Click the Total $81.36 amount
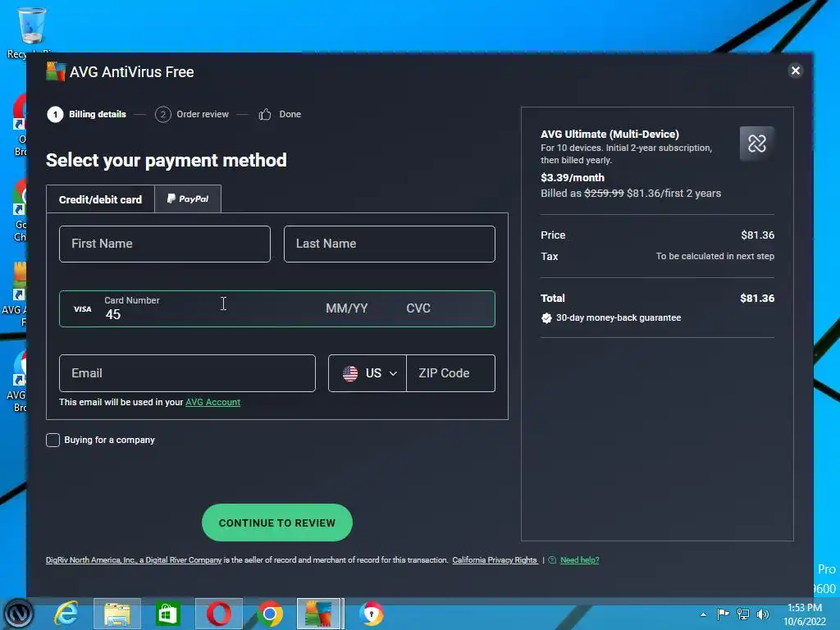Viewport: 840px width, 630px height. tap(757, 298)
